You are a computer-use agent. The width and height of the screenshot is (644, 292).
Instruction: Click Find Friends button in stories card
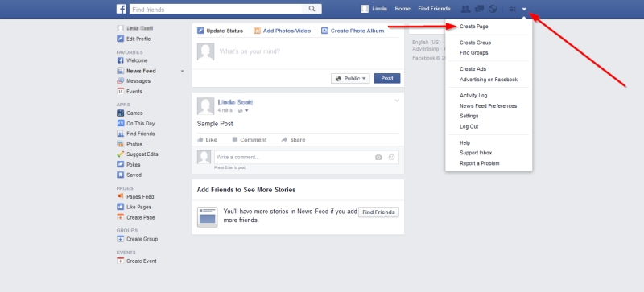pos(378,212)
